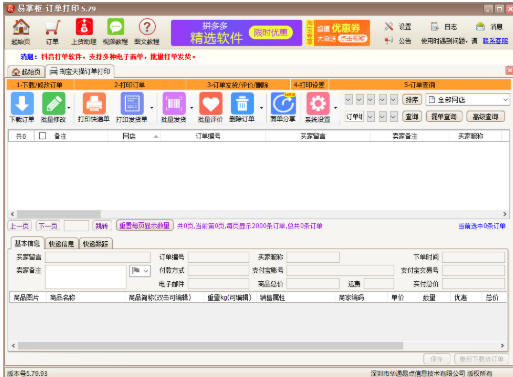Click the 批量评价 red heart icon

pyautogui.click(x=210, y=107)
